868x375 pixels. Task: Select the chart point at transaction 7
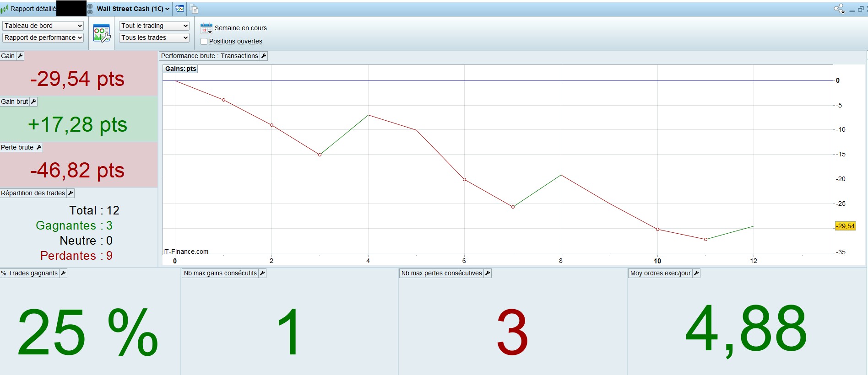(513, 207)
